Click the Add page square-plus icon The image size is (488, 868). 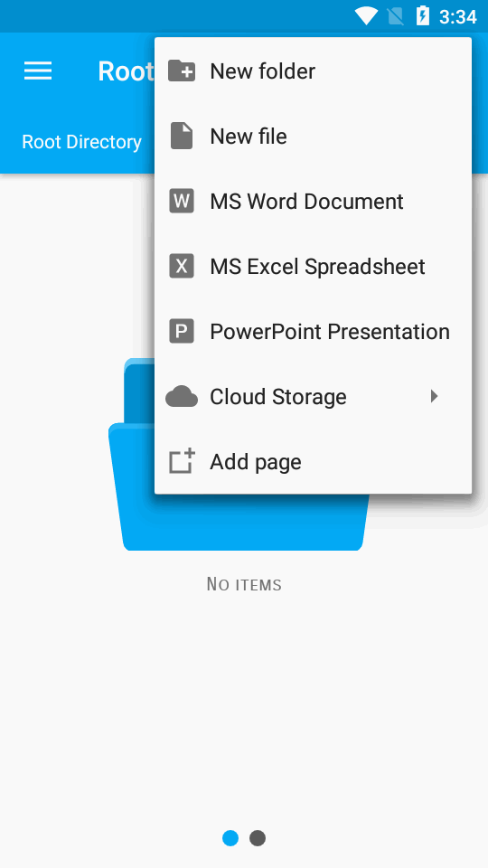coord(182,461)
